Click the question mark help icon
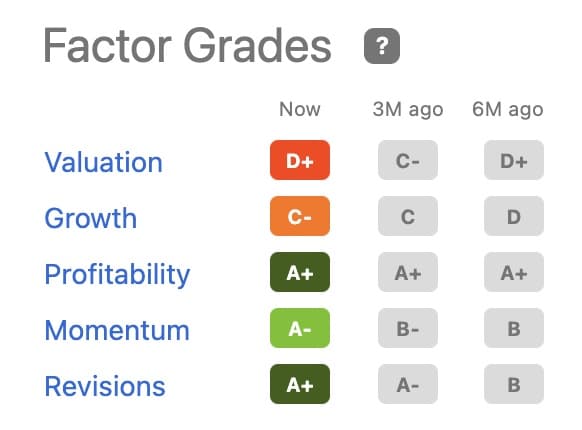The height and width of the screenshot is (430, 582). [382, 46]
